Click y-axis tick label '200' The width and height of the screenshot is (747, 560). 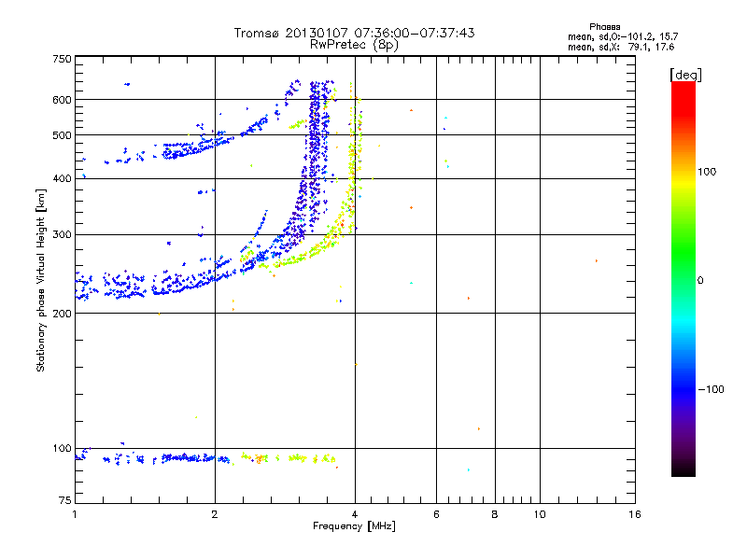click(62, 314)
